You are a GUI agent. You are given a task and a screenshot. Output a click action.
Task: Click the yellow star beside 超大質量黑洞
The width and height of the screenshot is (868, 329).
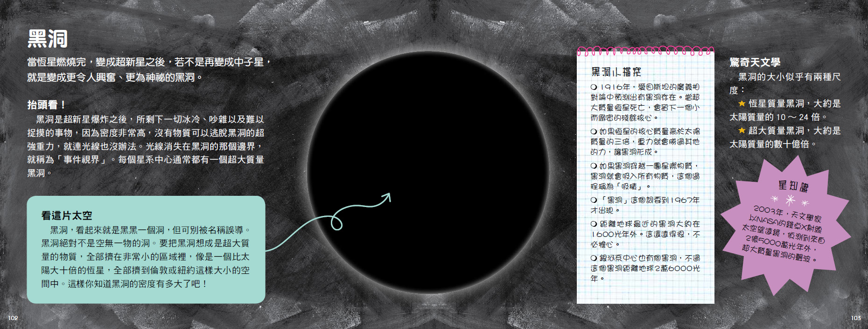coord(742,130)
